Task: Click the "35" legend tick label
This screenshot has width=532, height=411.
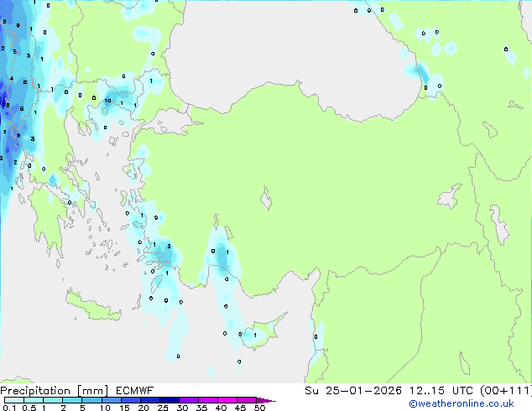Action: point(201,408)
